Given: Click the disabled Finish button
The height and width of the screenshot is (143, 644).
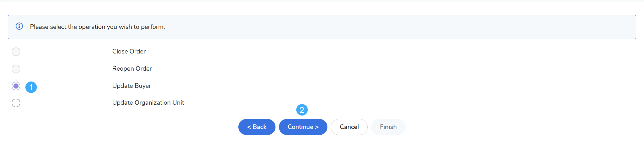Looking at the screenshot, I should click(388, 127).
